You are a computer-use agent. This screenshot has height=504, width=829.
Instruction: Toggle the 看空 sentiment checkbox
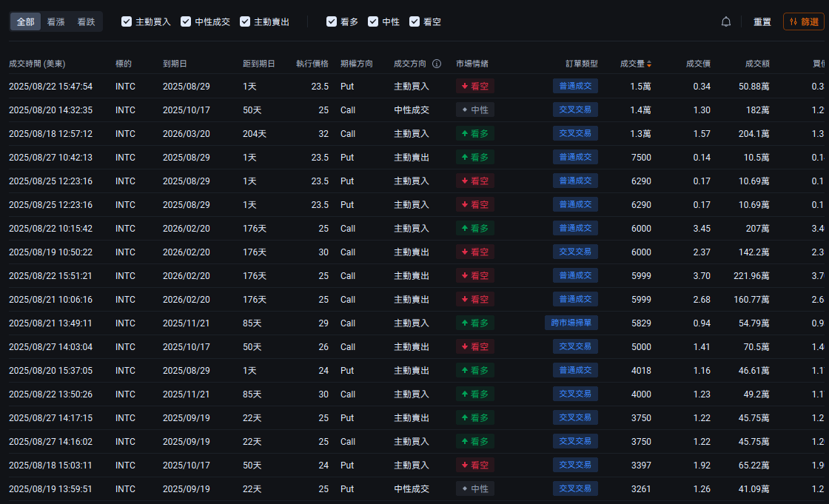(414, 22)
